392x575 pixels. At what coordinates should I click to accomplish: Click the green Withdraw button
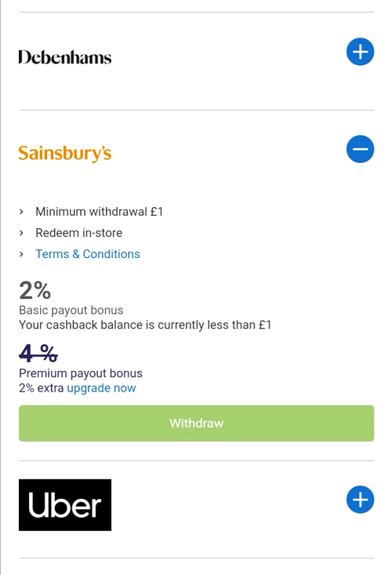196,423
